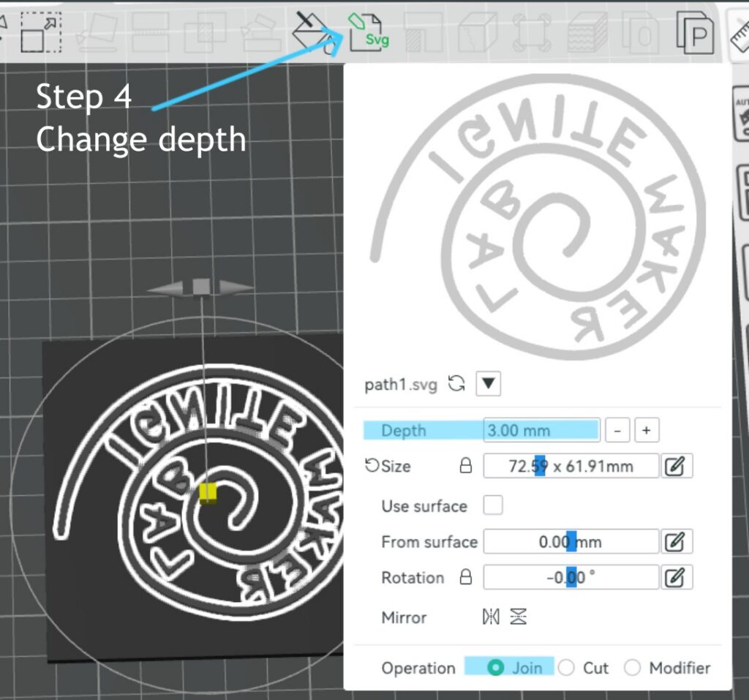Open the Assembly view tool
The image size is (749, 700).
coord(641,32)
